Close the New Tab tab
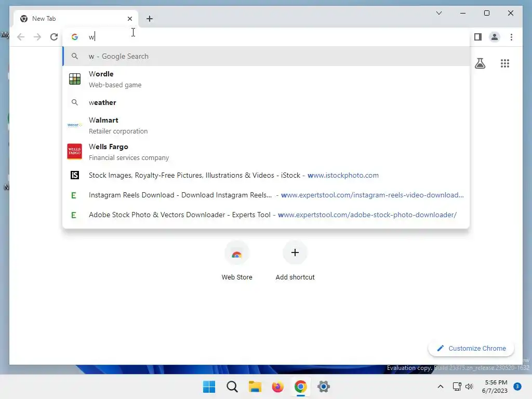The width and height of the screenshot is (532, 399). [129, 19]
